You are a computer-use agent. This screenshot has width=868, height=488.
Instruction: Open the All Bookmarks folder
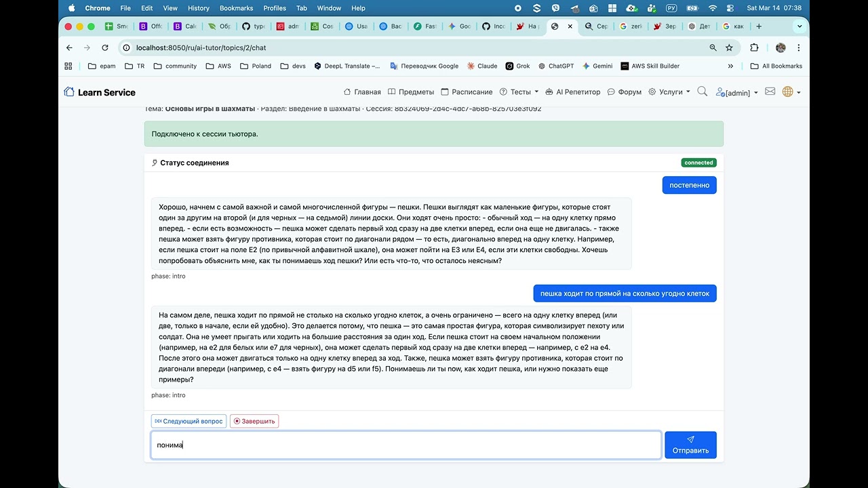pos(776,66)
